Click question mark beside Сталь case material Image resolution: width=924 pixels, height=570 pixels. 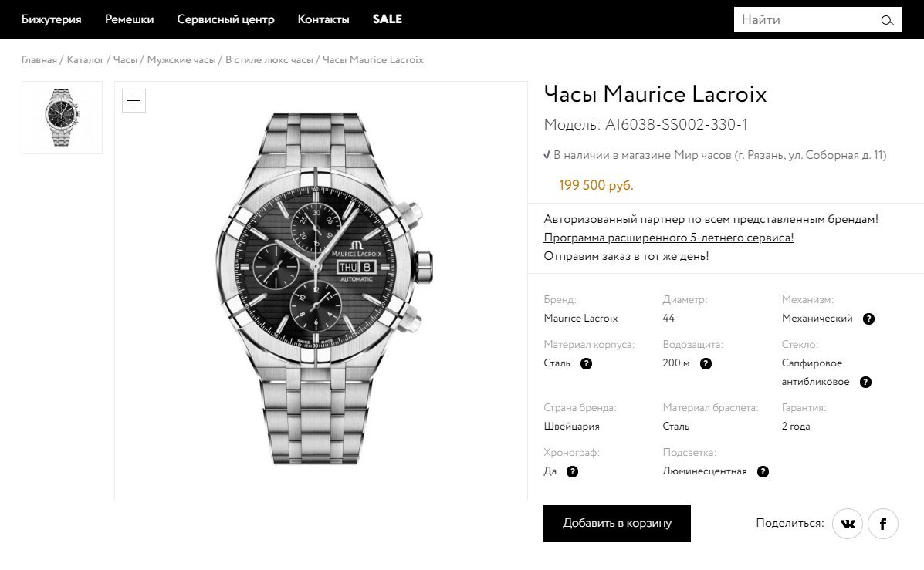pyautogui.click(x=586, y=363)
